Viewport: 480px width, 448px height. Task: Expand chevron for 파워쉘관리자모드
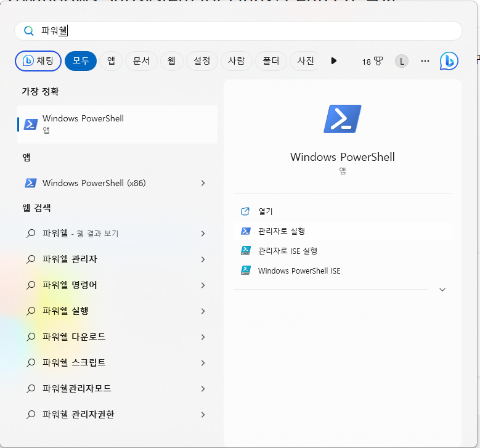203,389
